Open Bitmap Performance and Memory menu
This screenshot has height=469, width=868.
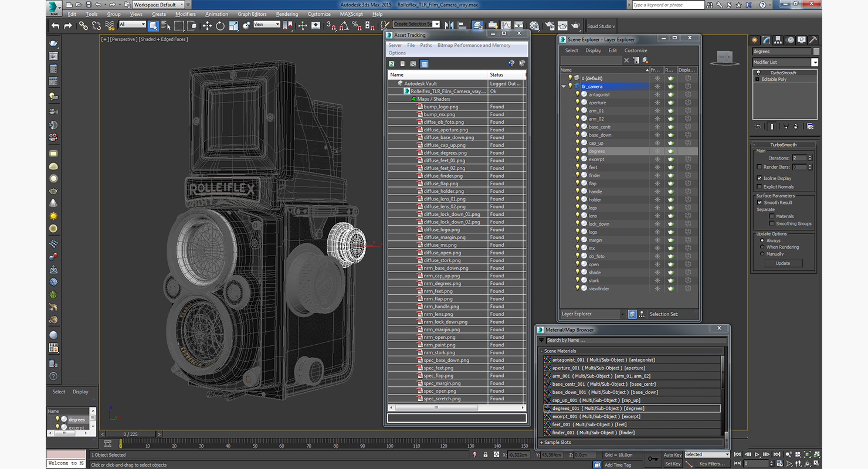(x=474, y=45)
